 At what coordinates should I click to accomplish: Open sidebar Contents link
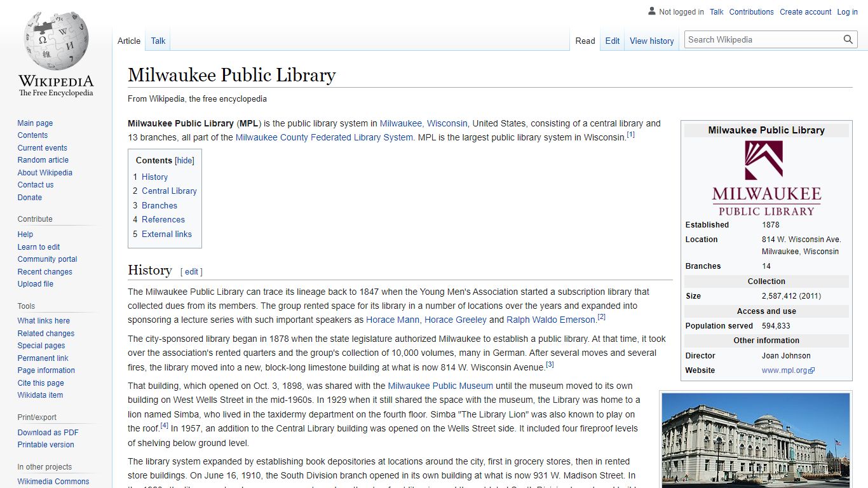(x=32, y=135)
